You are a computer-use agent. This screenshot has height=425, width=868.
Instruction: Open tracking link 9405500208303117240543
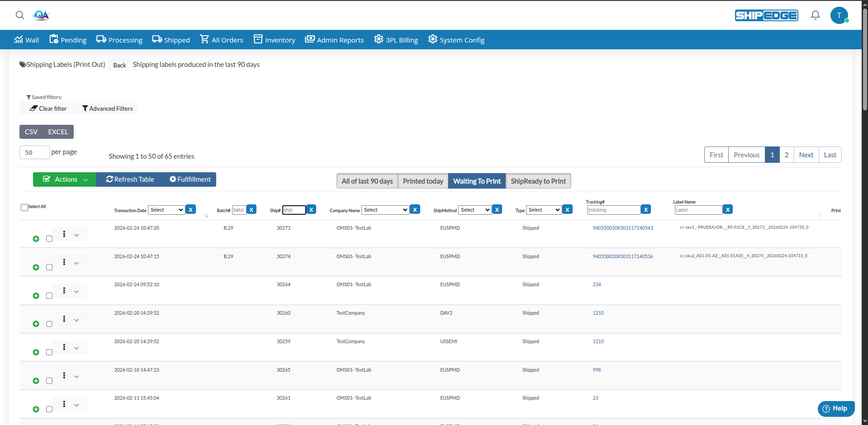pyautogui.click(x=623, y=228)
